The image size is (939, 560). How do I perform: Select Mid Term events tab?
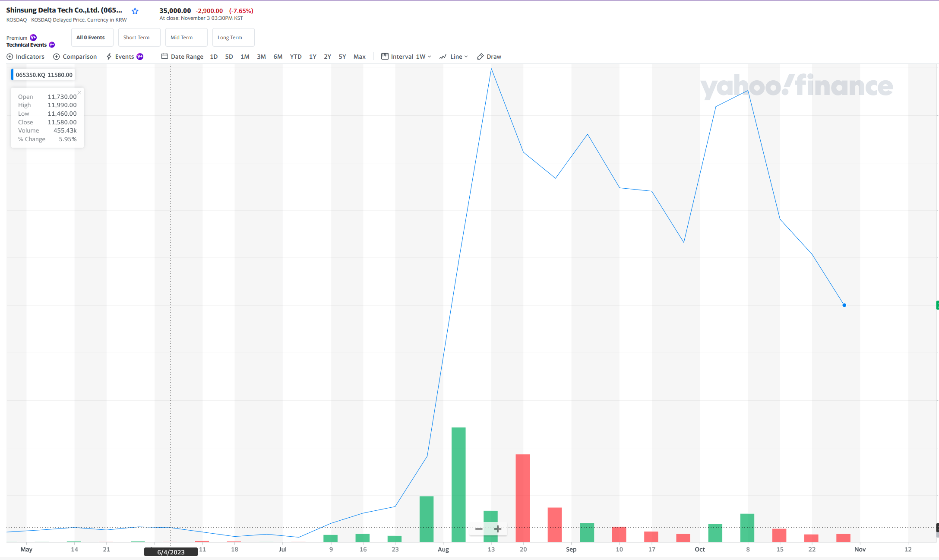[186, 38]
